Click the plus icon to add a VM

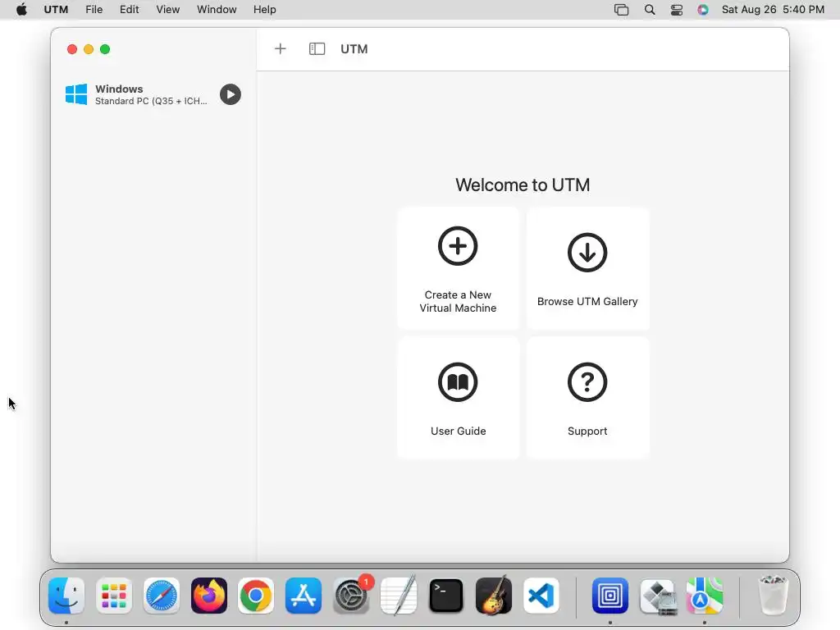[281, 48]
